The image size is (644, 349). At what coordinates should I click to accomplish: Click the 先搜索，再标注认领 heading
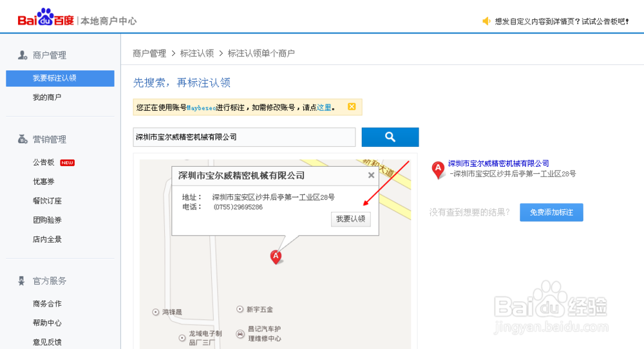182,82
